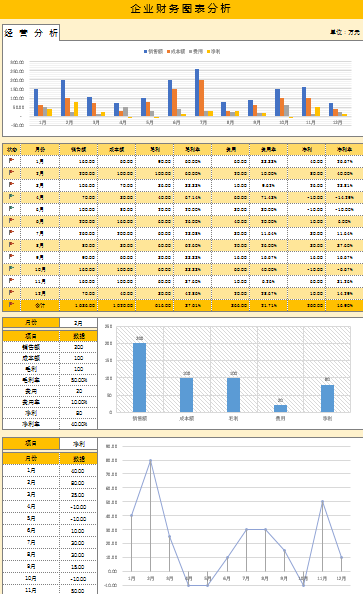363x594 pixels.
Task: Click the status flag icon in the 11月 row
Action: (12, 281)
